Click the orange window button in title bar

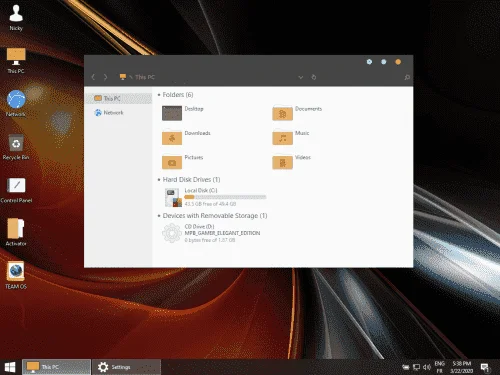pos(398,62)
